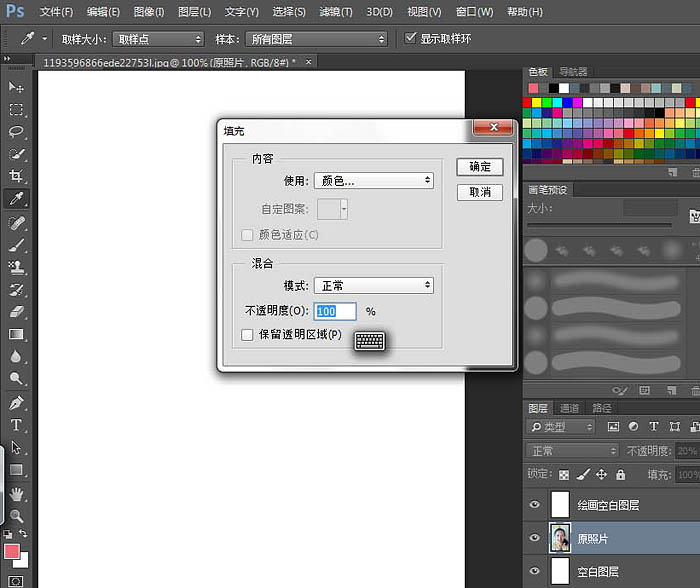Select the Hand tool

[17, 494]
